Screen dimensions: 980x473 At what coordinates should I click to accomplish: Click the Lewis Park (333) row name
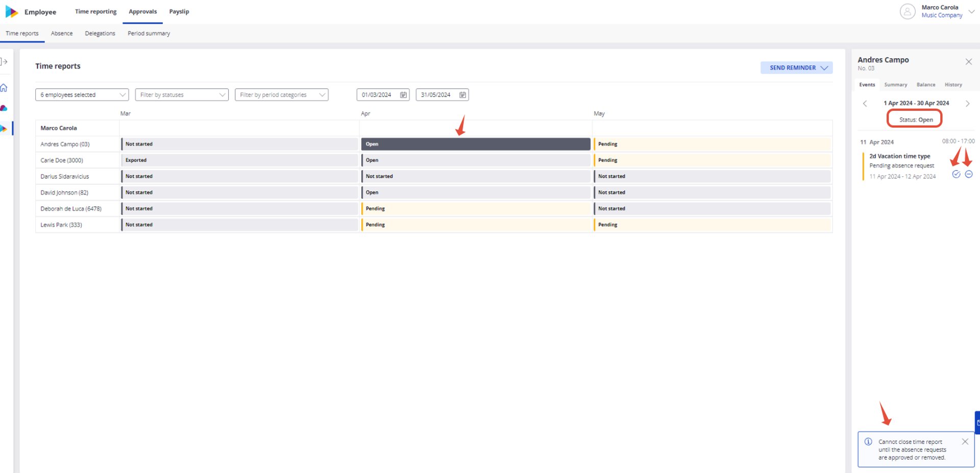tap(61, 225)
